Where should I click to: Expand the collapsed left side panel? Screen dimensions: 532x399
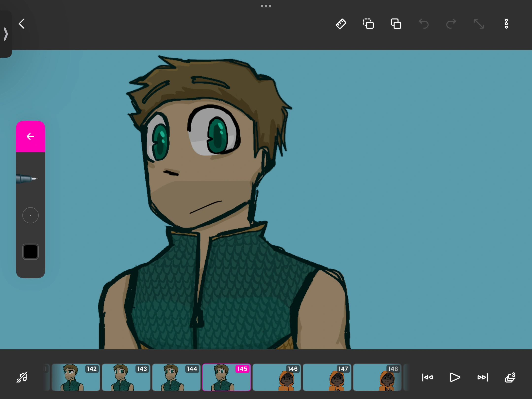point(5,34)
